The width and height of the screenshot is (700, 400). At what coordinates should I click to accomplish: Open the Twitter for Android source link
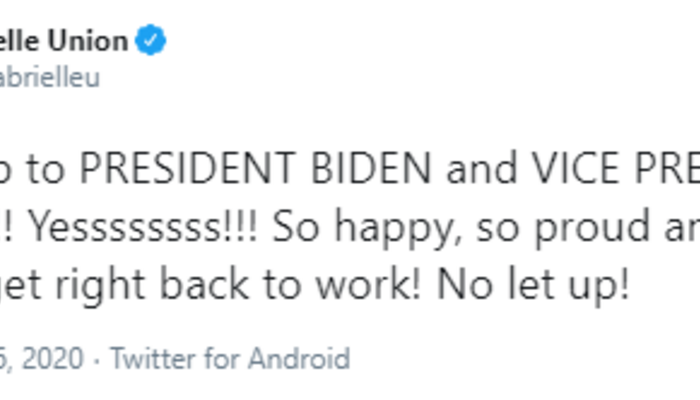pyautogui.click(x=230, y=358)
